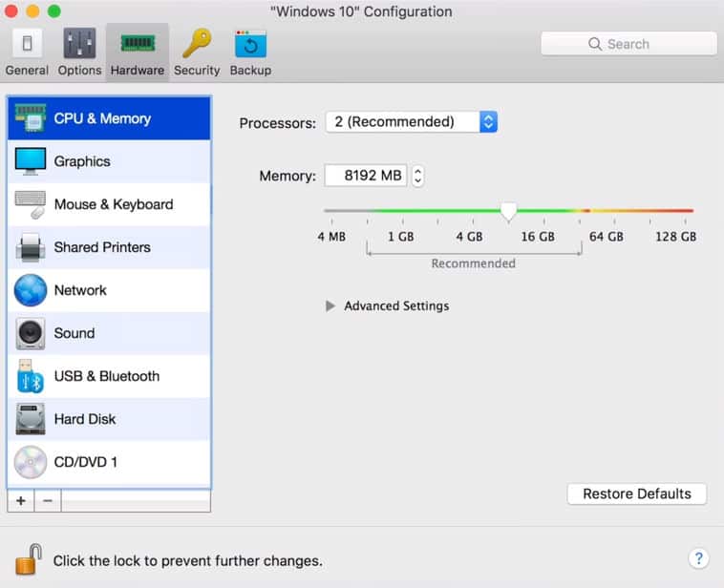This screenshot has width=724, height=588.
Task: Switch to Security tab label
Action: [x=197, y=70]
